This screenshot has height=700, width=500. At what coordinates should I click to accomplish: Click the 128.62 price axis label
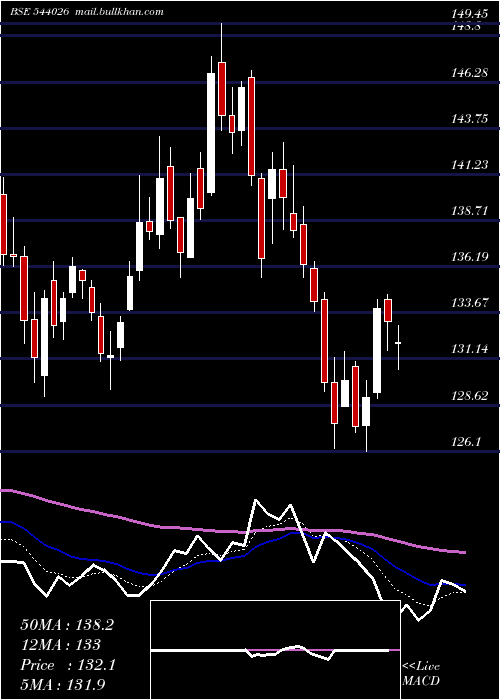[469, 396]
